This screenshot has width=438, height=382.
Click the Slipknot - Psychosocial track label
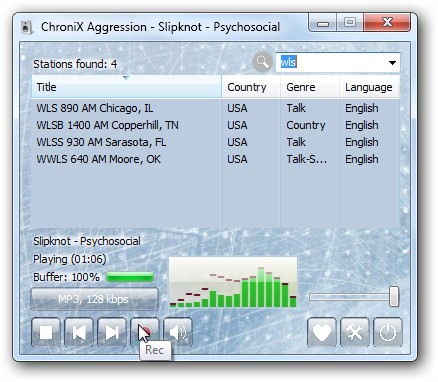[x=87, y=241]
